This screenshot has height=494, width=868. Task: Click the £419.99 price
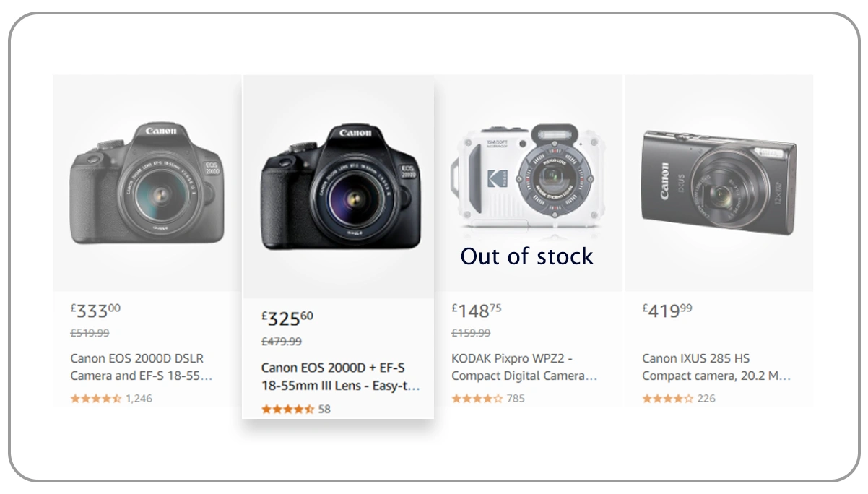[x=667, y=311]
